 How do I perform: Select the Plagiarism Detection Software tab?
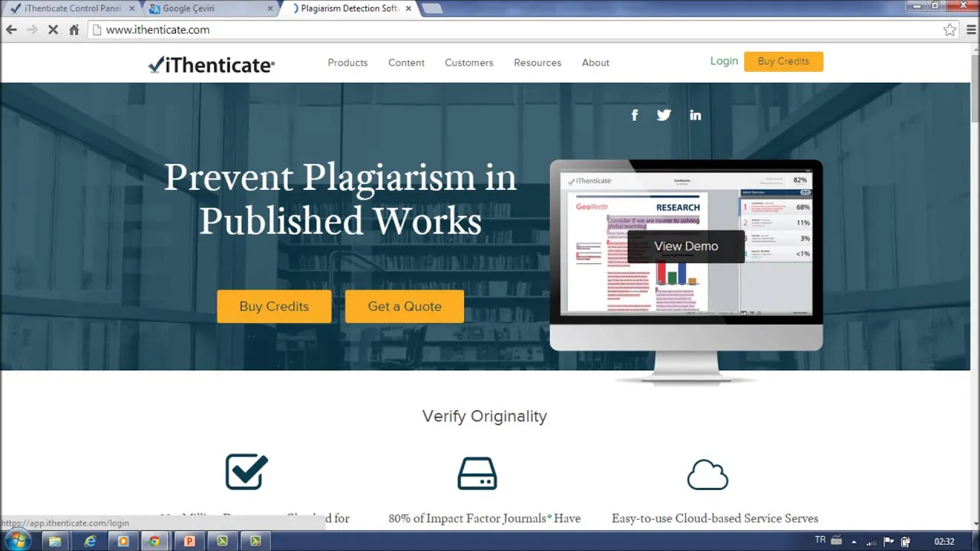click(348, 8)
